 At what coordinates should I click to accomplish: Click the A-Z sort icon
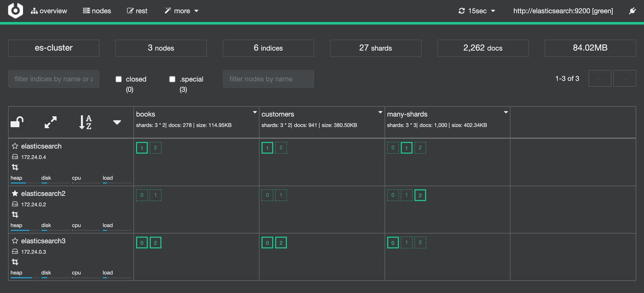tap(85, 122)
